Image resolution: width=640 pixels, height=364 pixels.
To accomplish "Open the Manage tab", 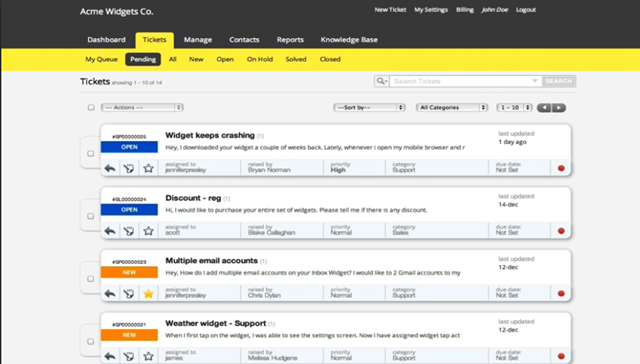I will (198, 40).
